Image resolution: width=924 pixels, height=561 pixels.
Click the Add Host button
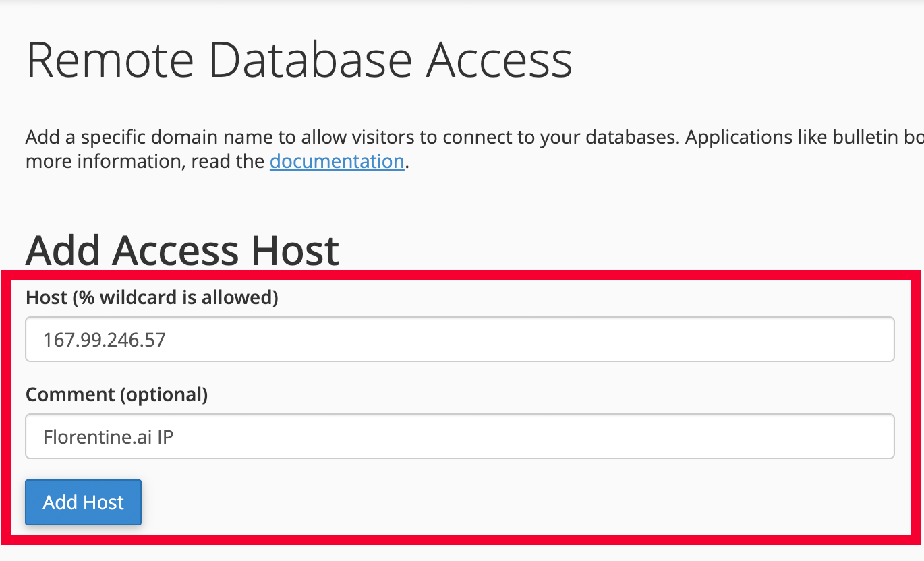[x=84, y=502]
